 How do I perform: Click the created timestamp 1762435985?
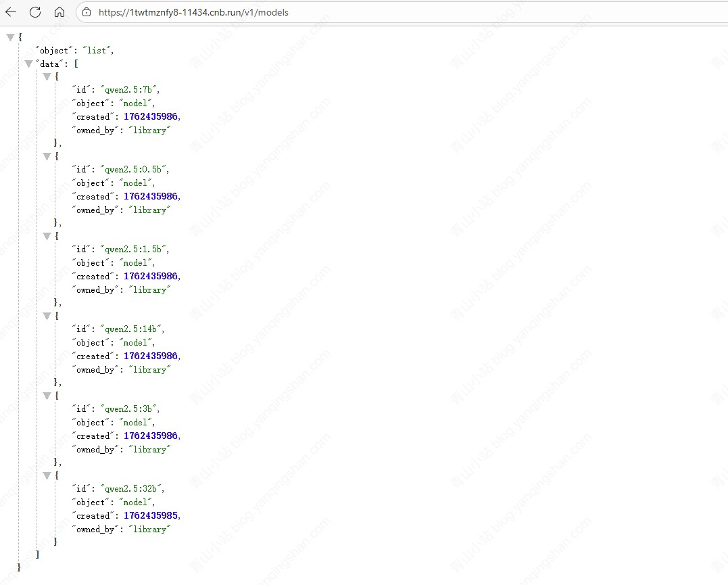(151, 515)
